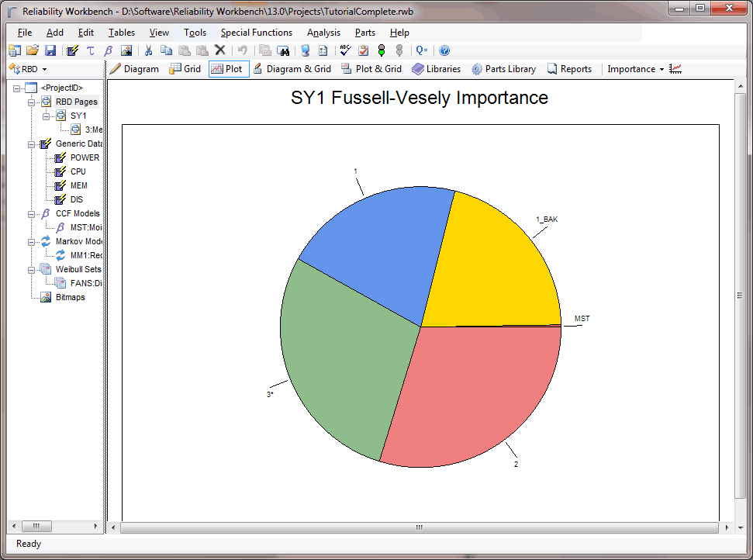
Task: Click the Delete X icon
Action: point(219,50)
